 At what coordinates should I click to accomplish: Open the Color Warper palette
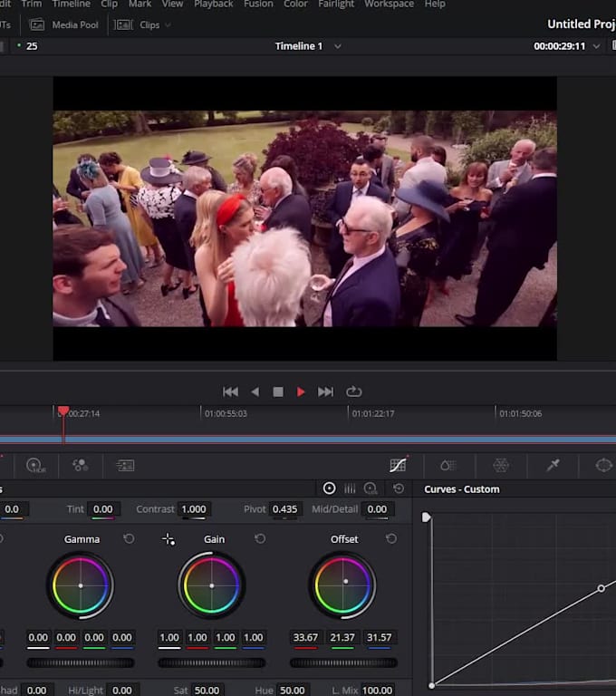click(448, 465)
